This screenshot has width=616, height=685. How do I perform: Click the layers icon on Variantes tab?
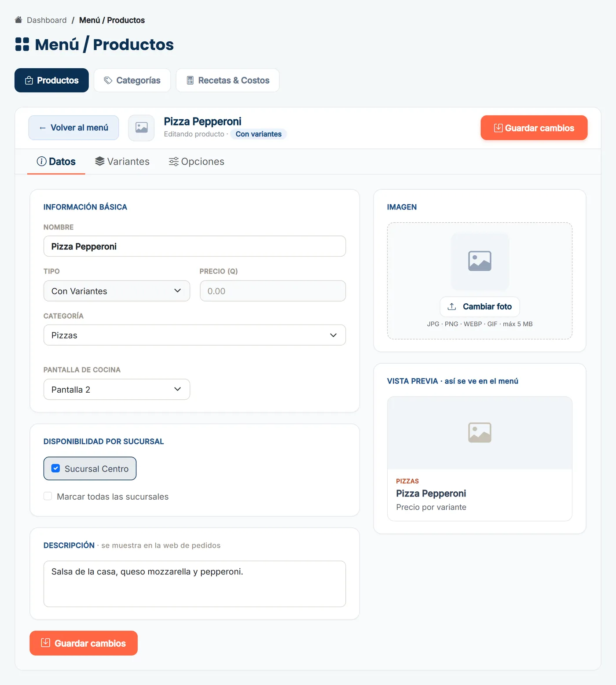tap(100, 161)
